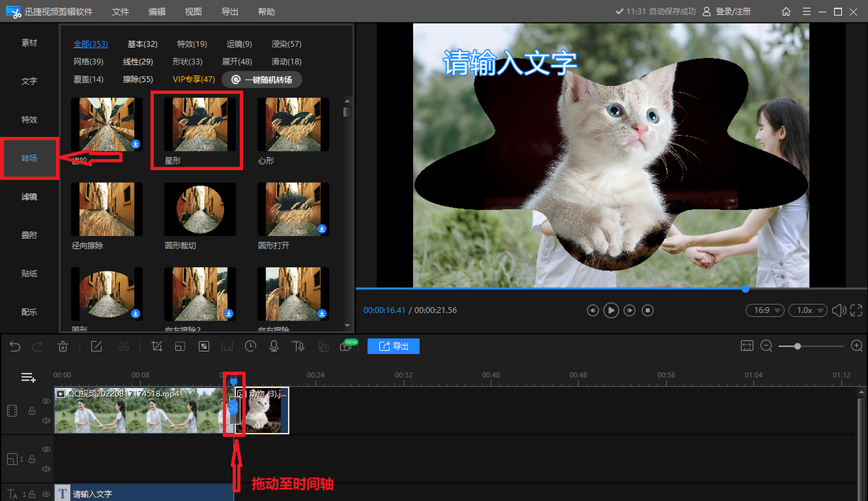Image resolution: width=868 pixels, height=501 pixels.
Task: Select the crop tool icon
Action: tap(157, 347)
